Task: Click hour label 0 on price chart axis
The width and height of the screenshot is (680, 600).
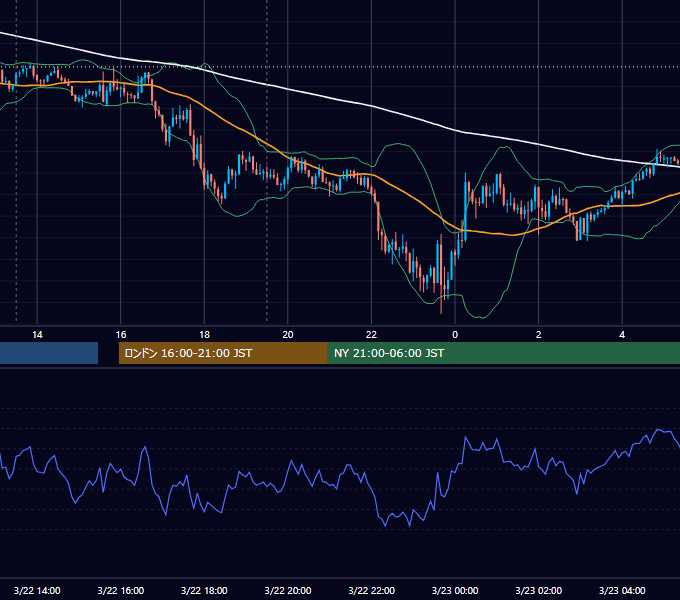Action: (x=455, y=335)
